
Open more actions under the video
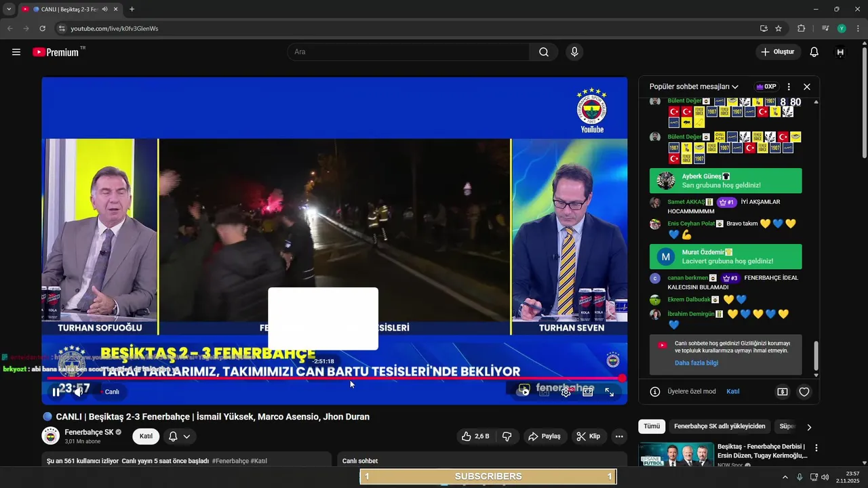pos(619,436)
